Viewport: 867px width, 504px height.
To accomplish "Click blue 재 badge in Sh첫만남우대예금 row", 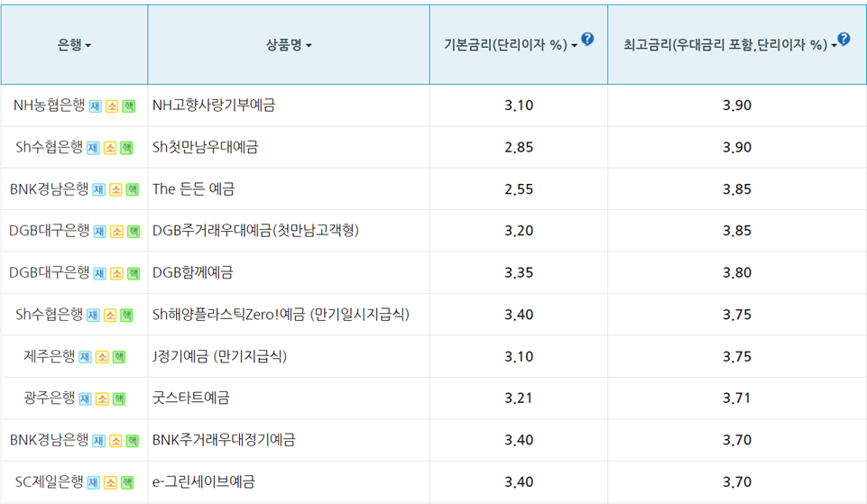I will point(93,148).
